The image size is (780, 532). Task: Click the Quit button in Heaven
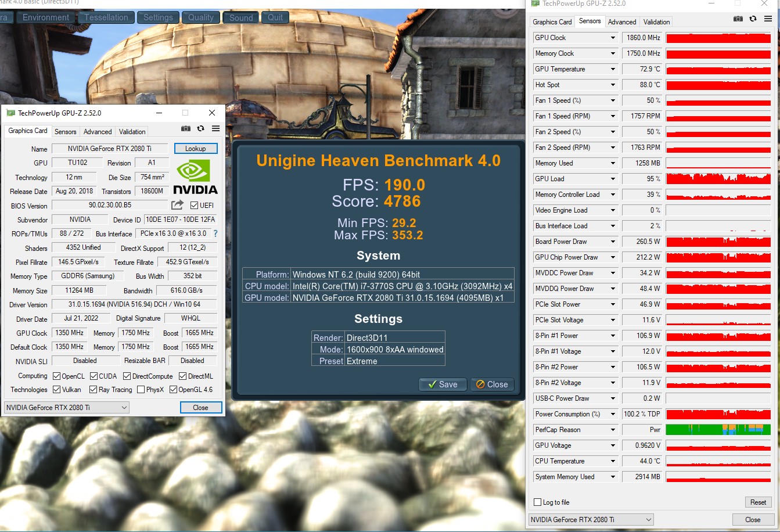[x=275, y=17]
